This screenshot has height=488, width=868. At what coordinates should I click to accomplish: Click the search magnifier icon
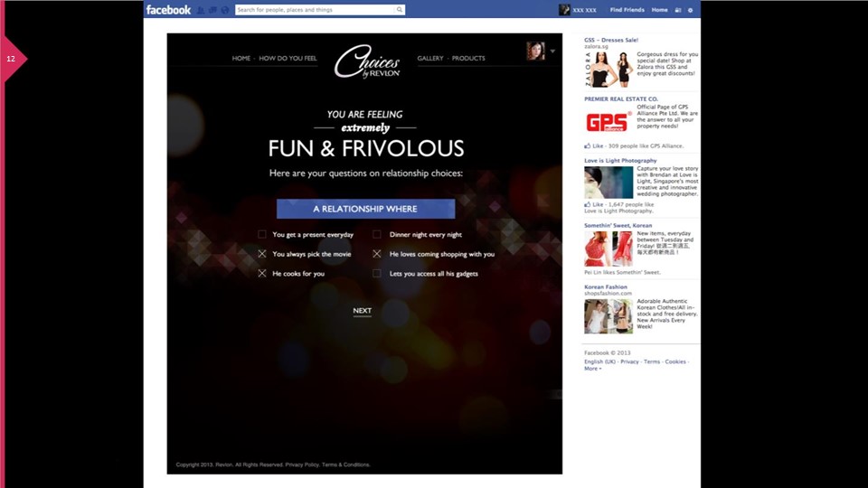[399, 9]
